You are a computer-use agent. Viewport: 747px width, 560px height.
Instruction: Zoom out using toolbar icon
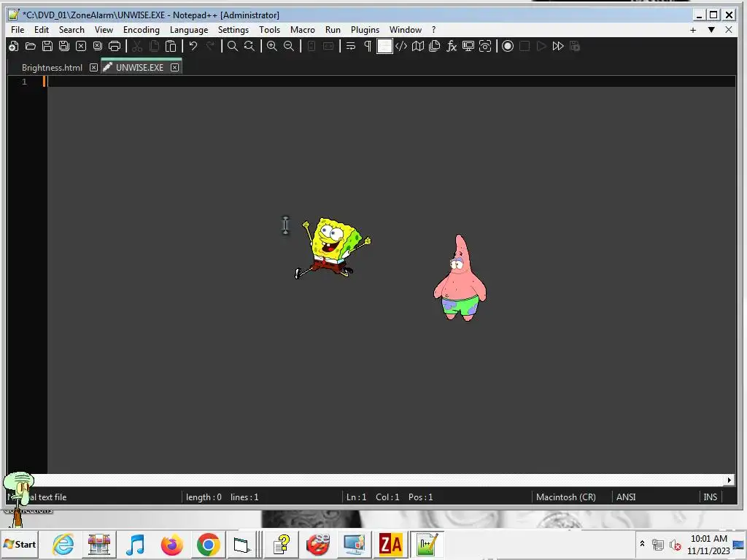289,46
